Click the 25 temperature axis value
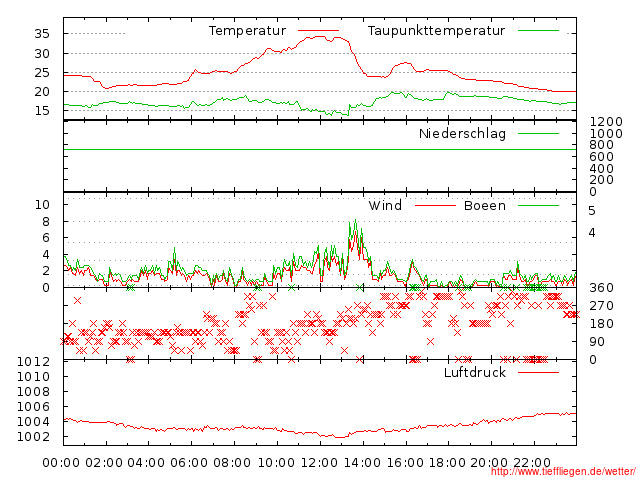640x480 pixels. point(42,73)
